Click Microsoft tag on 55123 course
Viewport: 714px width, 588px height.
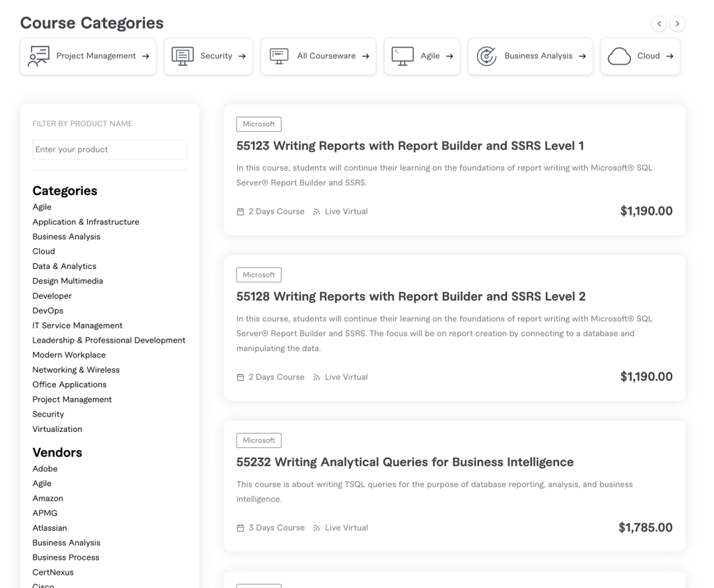(x=259, y=124)
